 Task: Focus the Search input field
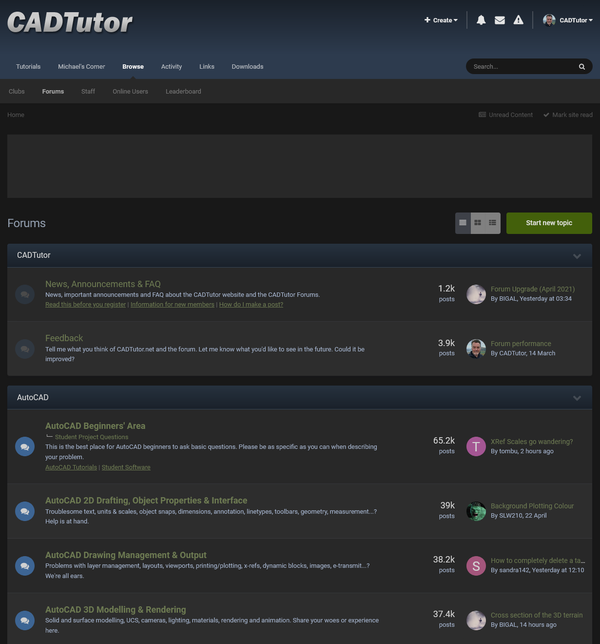pos(524,67)
